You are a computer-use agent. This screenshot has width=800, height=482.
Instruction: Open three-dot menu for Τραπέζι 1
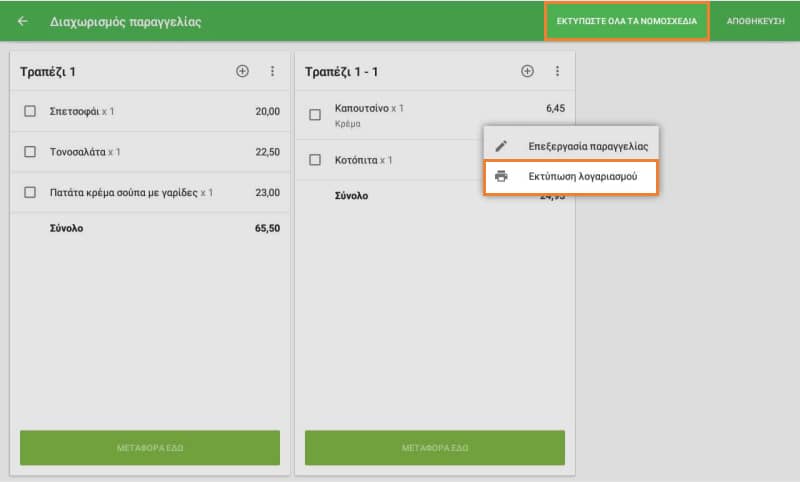272,71
